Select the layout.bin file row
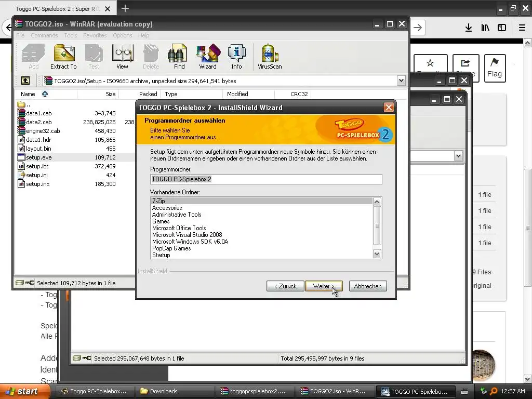The image size is (532, 399). 75,148
